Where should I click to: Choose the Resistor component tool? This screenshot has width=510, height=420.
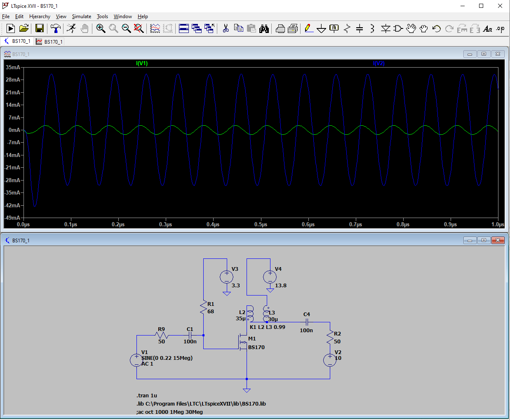point(347,28)
